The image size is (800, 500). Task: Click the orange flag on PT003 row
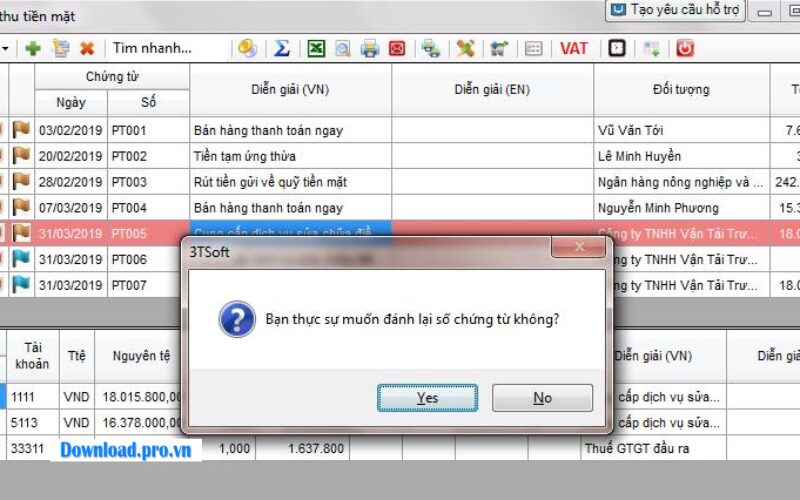21,181
